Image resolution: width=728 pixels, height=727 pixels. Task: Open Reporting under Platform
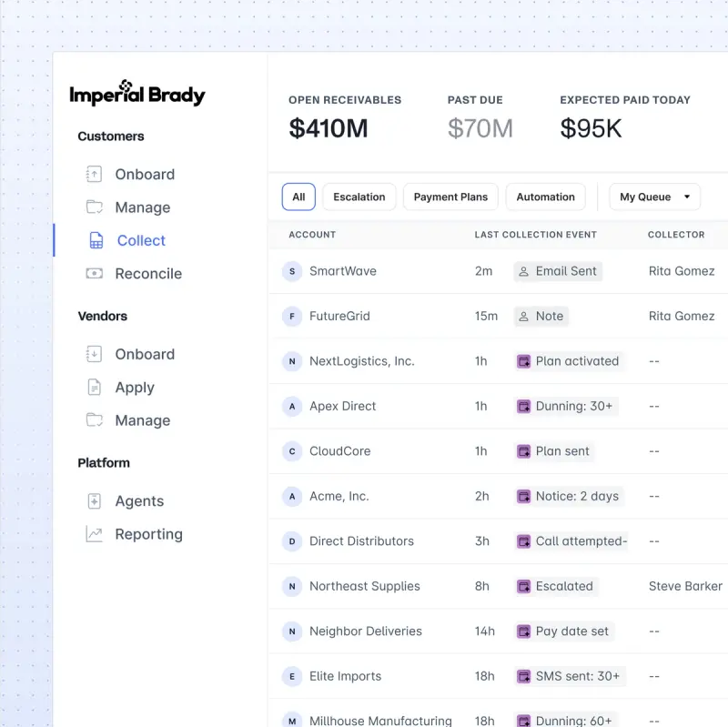(149, 534)
